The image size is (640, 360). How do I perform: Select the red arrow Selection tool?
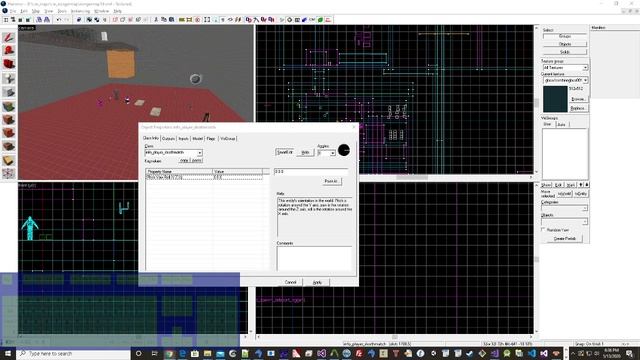click(9, 37)
